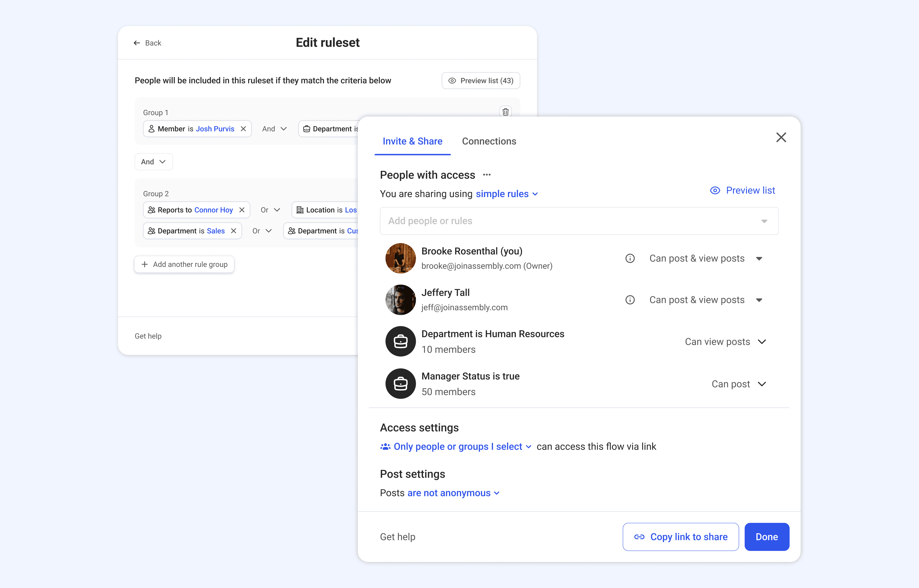
Task: Select the Invite & Share tab
Action: [412, 141]
